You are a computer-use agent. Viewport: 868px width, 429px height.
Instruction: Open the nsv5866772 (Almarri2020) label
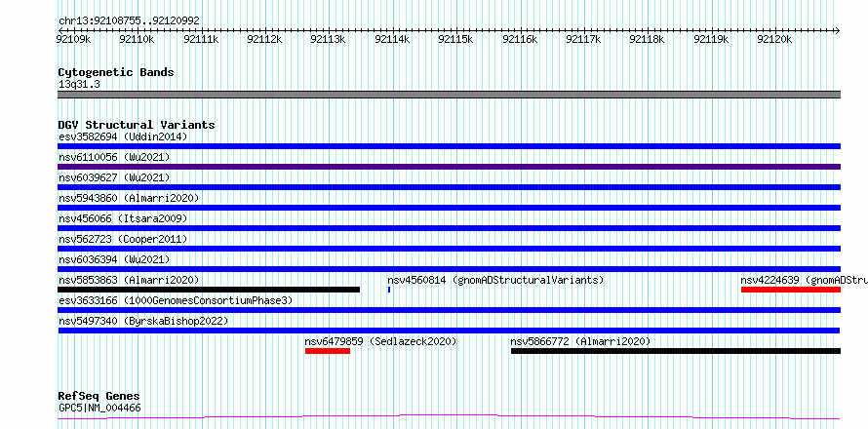(x=580, y=341)
